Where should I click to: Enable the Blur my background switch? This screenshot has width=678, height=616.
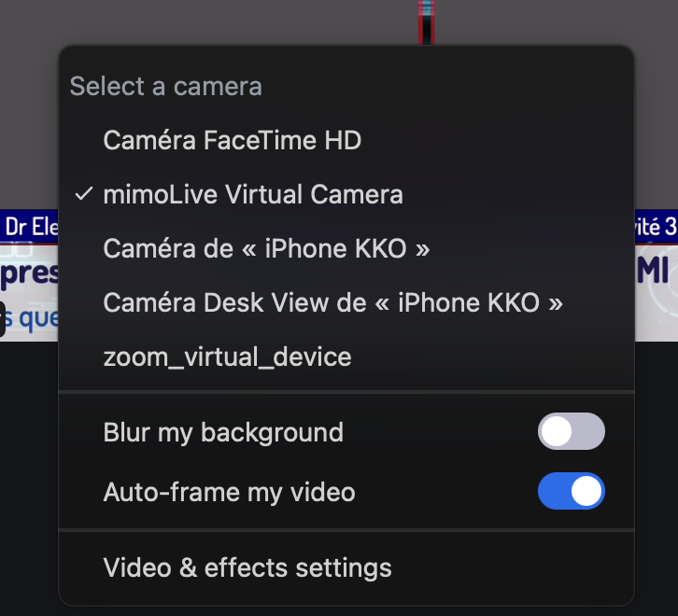(x=571, y=432)
